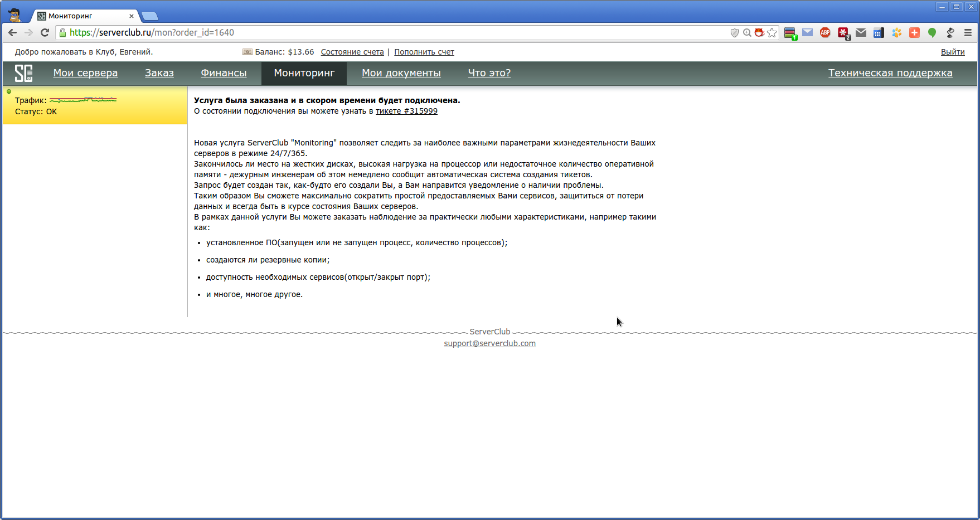Click the Баланс: $13.66 text

pos(284,52)
